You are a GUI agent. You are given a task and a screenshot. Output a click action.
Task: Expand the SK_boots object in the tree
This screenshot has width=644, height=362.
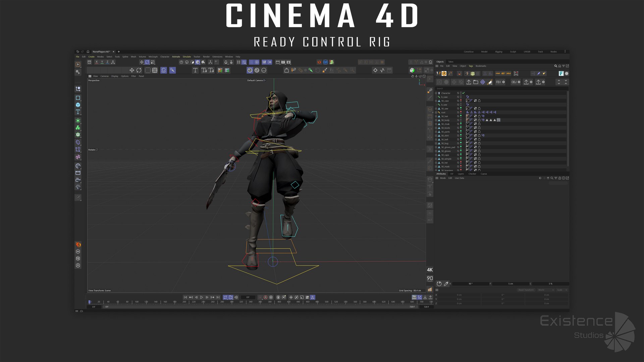(436, 128)
